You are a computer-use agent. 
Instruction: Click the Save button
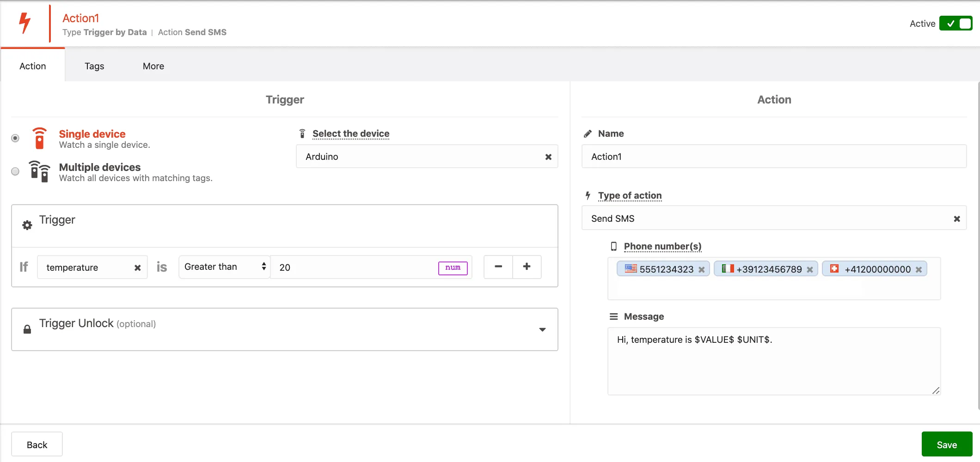click(947, 444)
